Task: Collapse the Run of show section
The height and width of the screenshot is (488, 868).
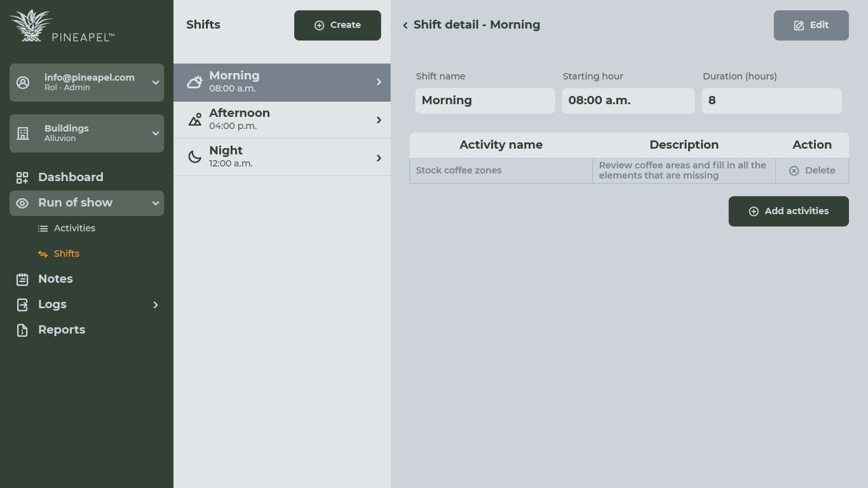Action: (155, 203)
